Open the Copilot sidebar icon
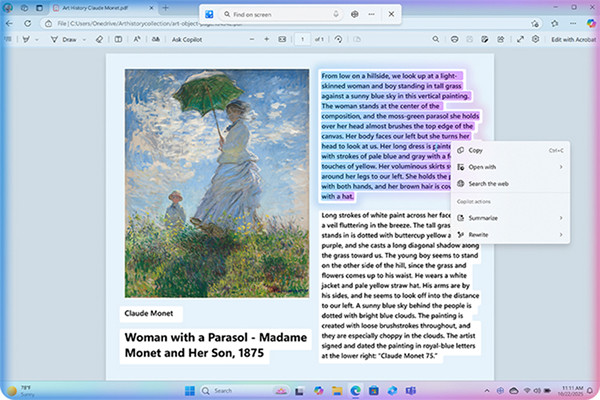This screenshot has width=600, height=400. [591, 24]
